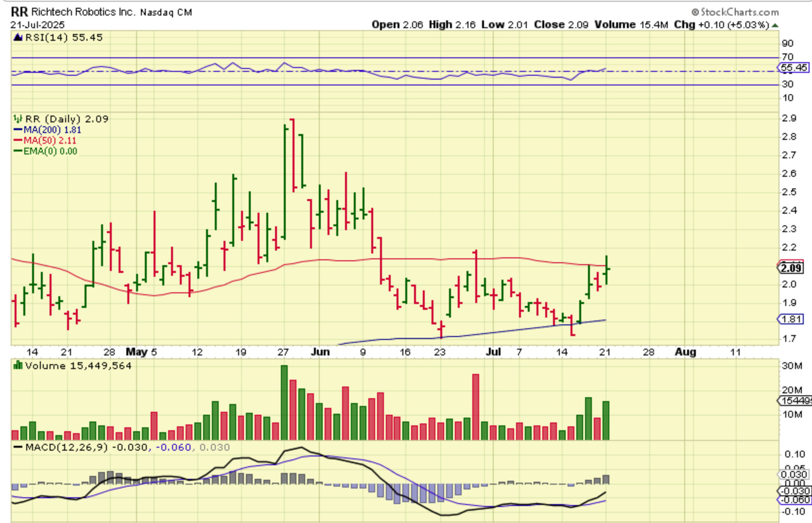Screen dimensions: 812x523
Task: Click the May label on the date axis
Action: click(x=136, y=352)
